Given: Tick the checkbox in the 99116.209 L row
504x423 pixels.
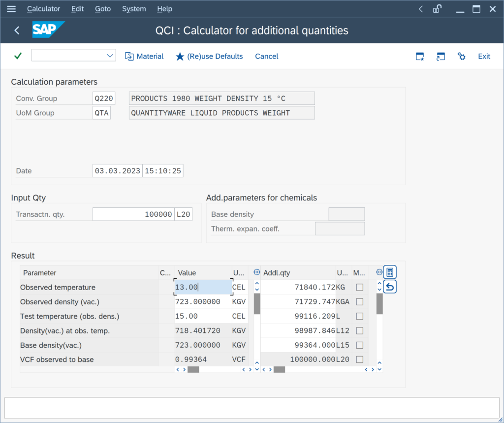Looking at the screenshot, I should (x=359, y=316).
